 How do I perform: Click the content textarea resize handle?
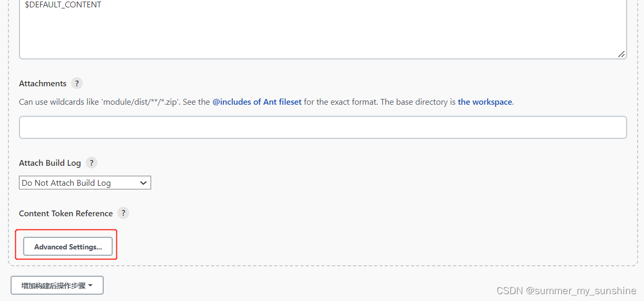pyautogui.click(x=621, y=54)
